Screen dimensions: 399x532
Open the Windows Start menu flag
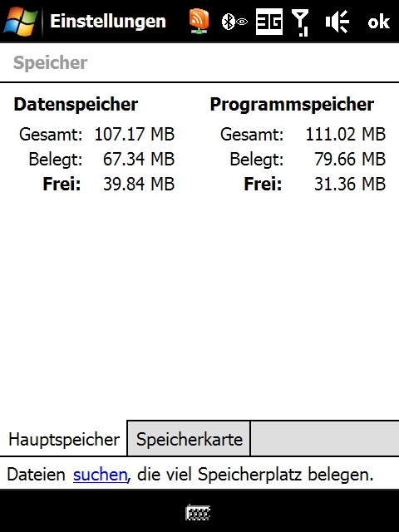click(x=20, y=22)
